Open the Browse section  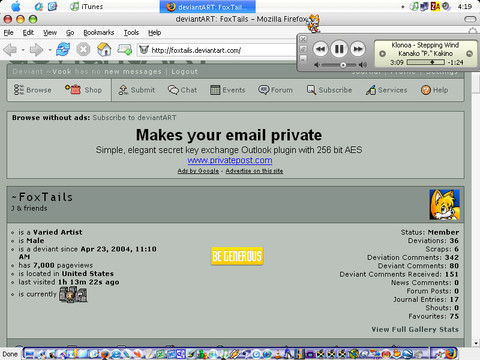[32, 90]
